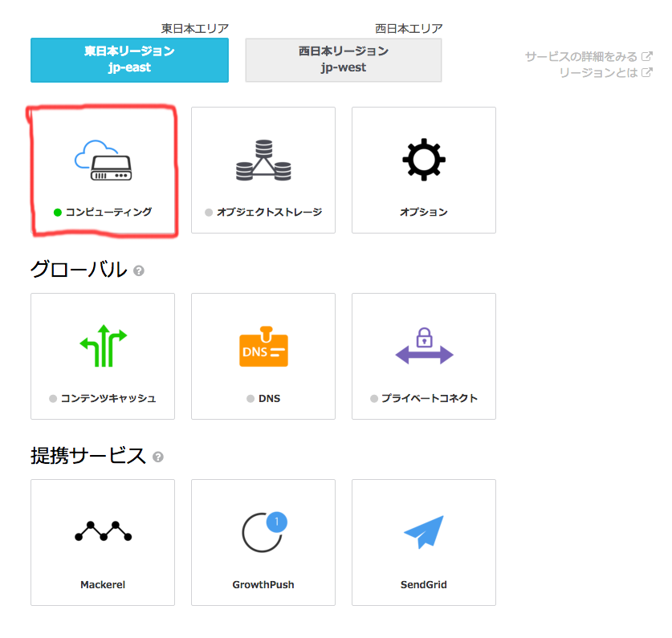Click the コンピューティング label text
Viewport: 672px width, 638px height.
[108, 212]
